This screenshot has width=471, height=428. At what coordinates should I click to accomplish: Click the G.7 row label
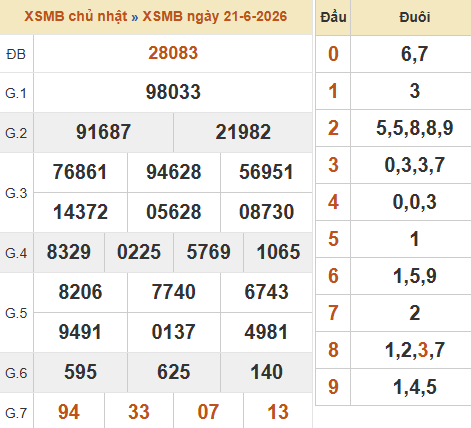(x=16, y=413)
